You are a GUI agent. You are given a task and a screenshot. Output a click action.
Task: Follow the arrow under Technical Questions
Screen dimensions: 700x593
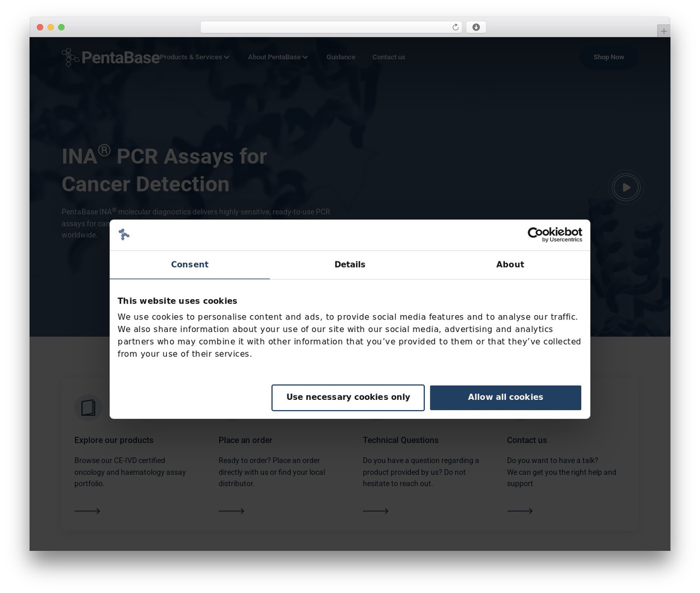376,511
